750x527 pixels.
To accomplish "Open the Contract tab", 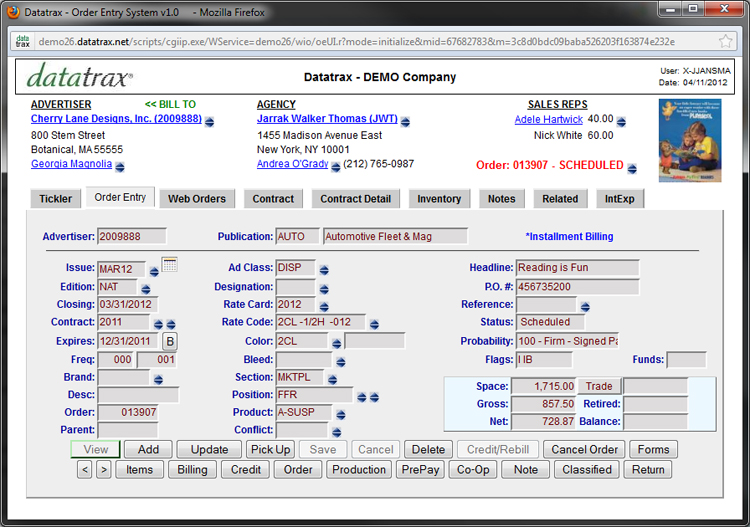I will [273, 198].
